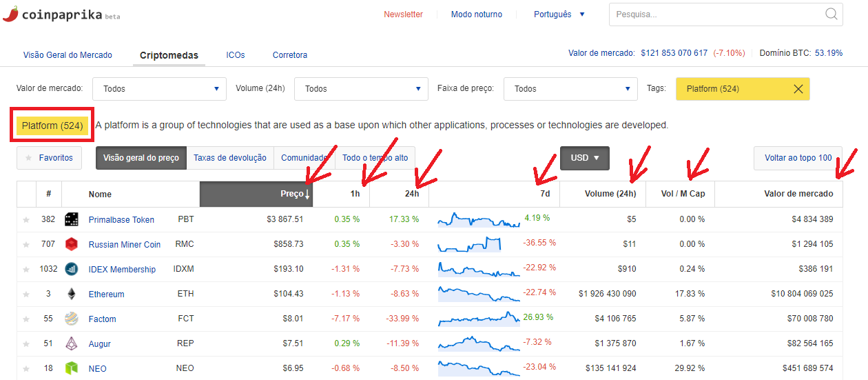Star the IDEX Membership row
The width and height of the screenshot is (868, 380).
(x=26, y=270)
